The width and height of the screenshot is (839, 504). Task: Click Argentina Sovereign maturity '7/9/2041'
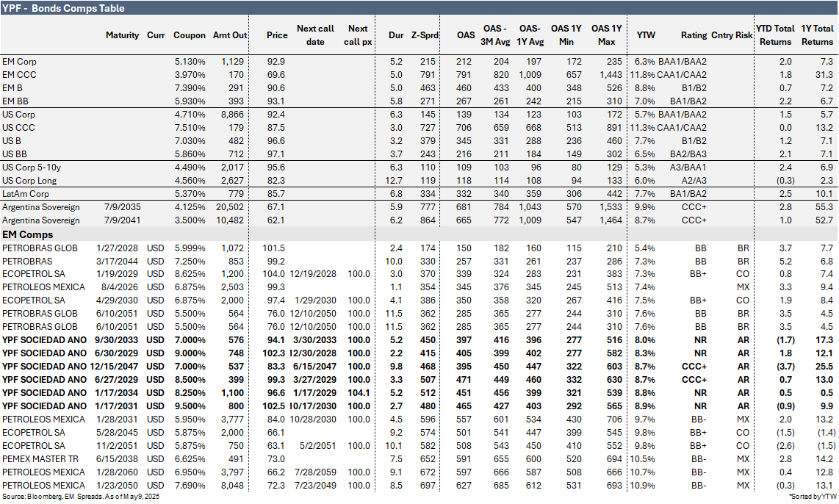[x=121, y=220]
